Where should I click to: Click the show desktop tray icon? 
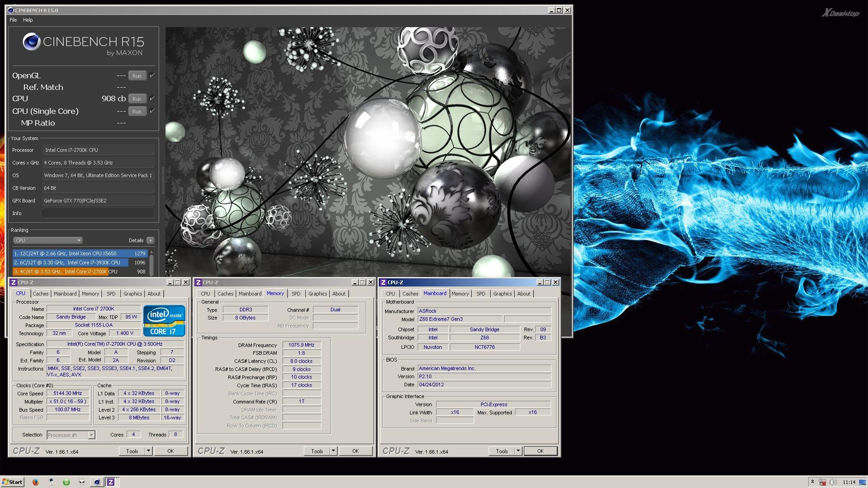tap(862, 482)
